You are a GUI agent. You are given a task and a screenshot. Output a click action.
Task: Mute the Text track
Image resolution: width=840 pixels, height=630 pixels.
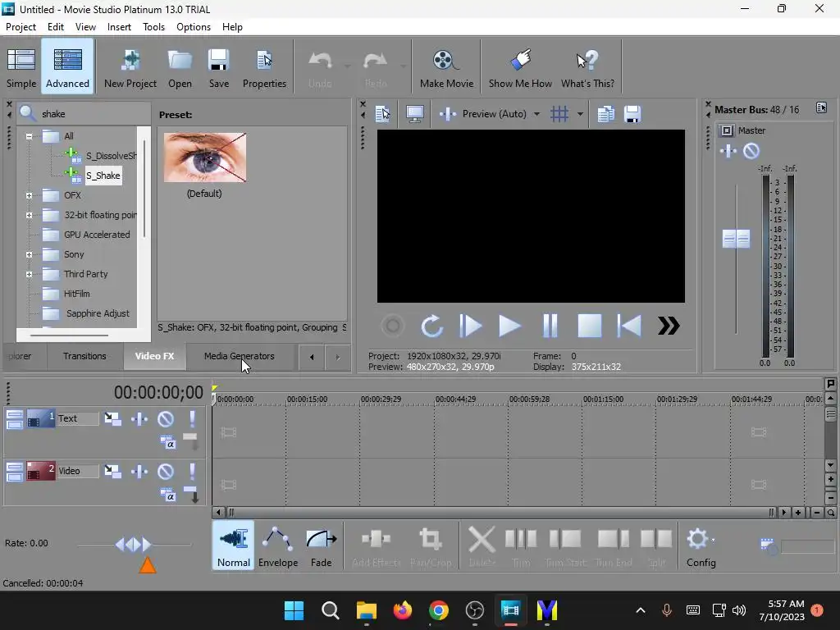166,419
